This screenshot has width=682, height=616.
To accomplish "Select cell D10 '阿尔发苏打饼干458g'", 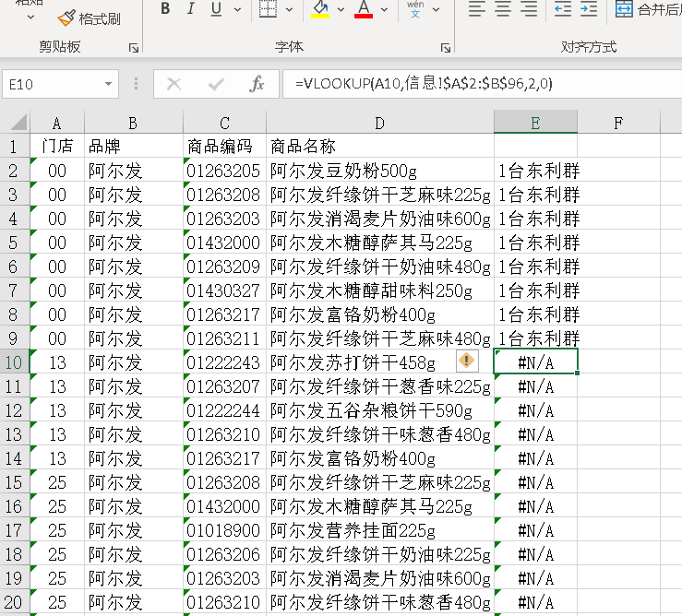I will pyautogui.click(x=379, y=361).
